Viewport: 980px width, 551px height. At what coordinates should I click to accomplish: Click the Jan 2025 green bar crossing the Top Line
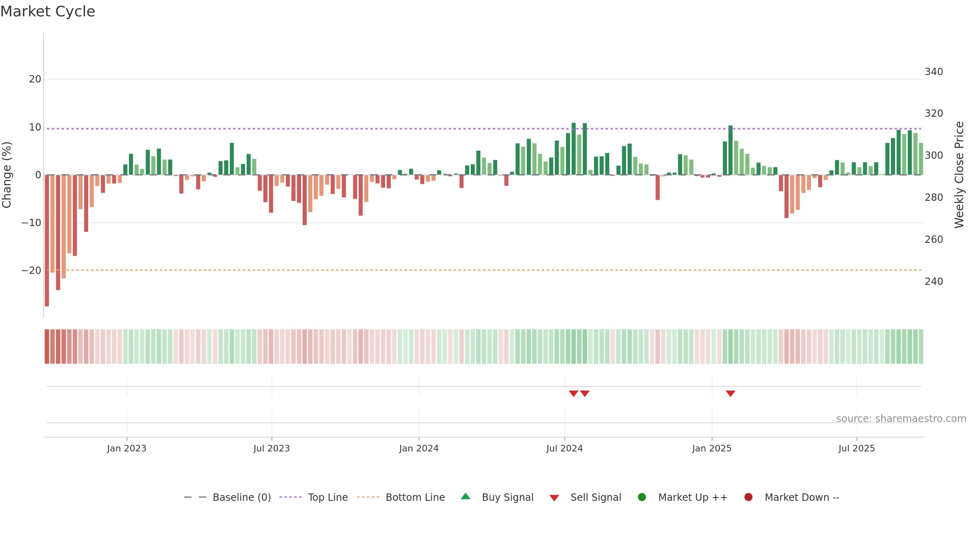tap(731, 150)
